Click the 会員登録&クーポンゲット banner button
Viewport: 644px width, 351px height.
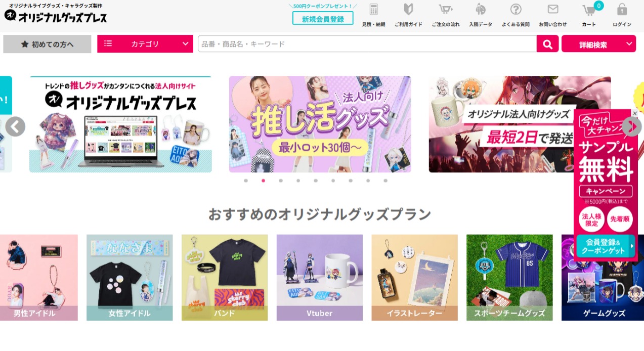pos(606,246)
